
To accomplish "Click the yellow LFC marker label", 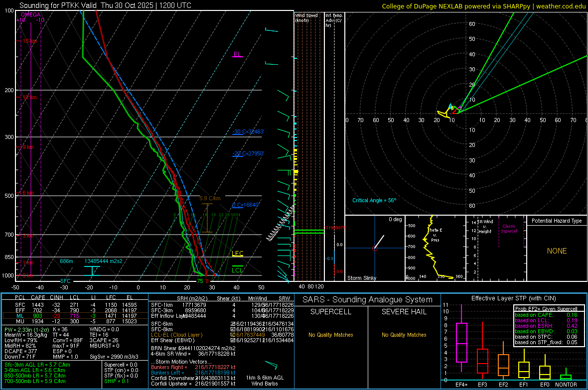I will coord(237,254).
